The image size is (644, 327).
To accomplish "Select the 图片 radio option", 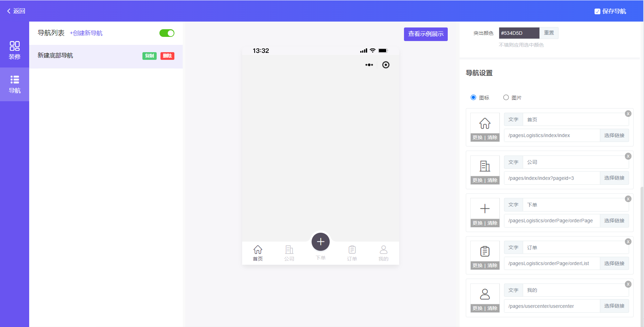I will click(x=506, y=97).
